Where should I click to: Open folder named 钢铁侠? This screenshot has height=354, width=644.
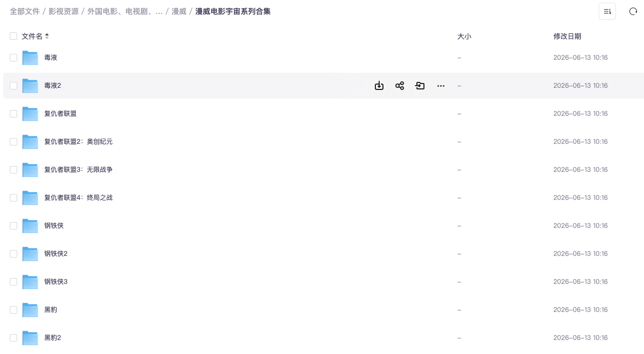click(54, 226)
